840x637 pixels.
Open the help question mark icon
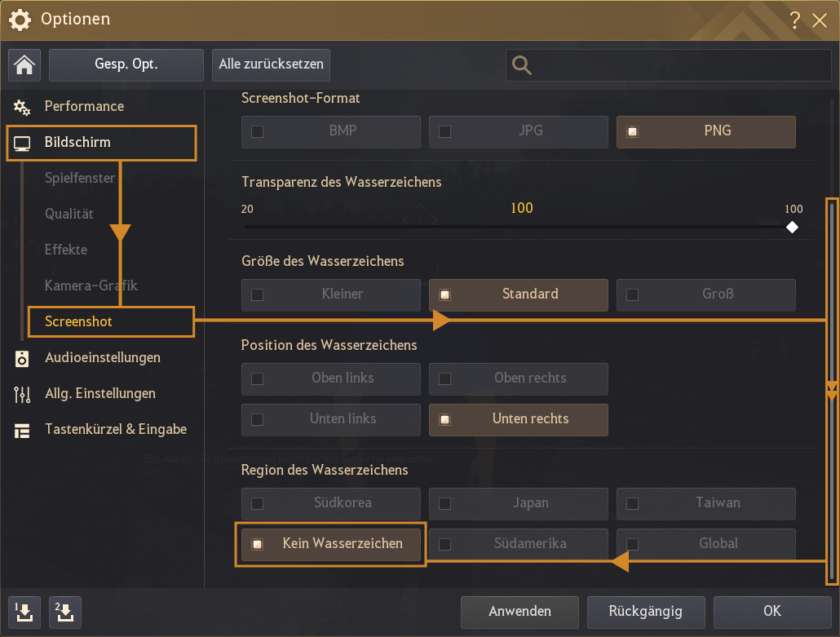pyautogui.click(x=795, y=20)
